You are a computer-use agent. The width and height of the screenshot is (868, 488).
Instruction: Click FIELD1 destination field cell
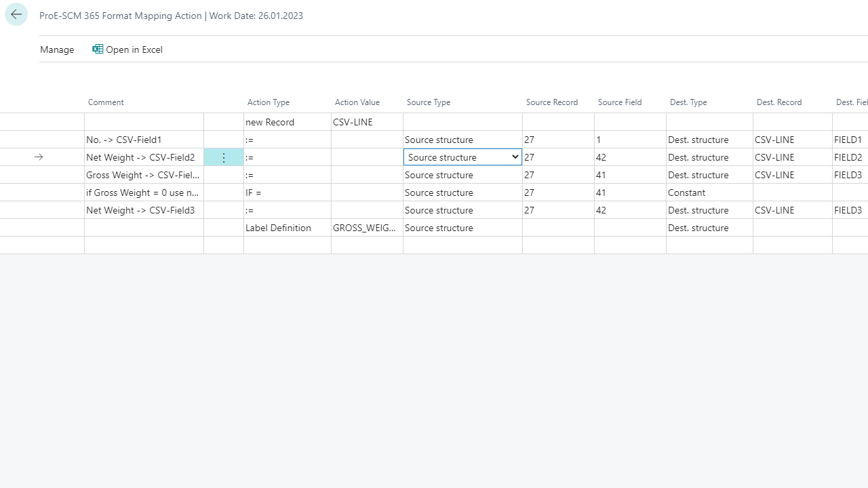(850, 140)
